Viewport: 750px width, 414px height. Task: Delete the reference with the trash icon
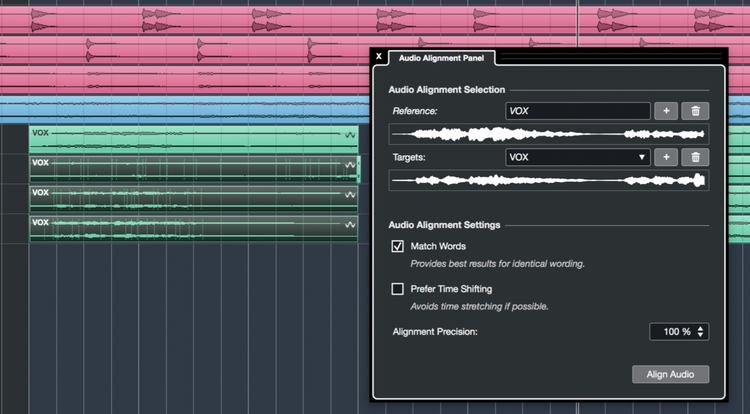pyautogui.click(x=695, y=111)
